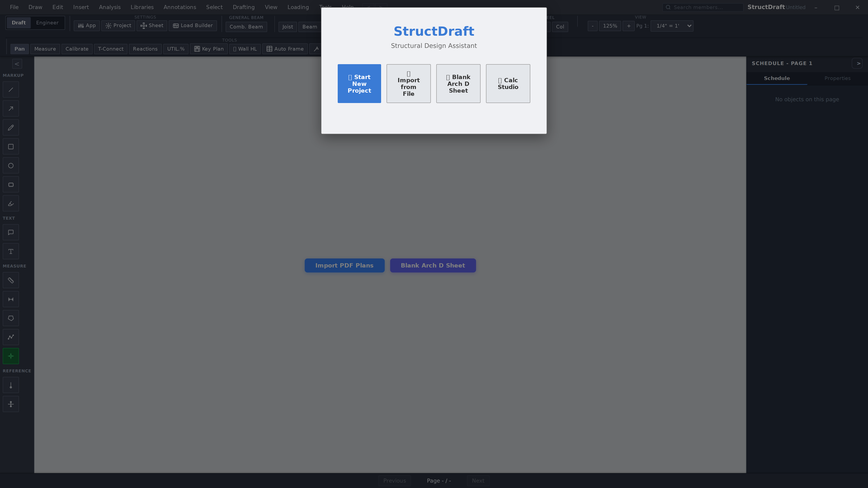Collapse the markup sidebar with the chevron
868x488 pixels.
coord(17,64)
